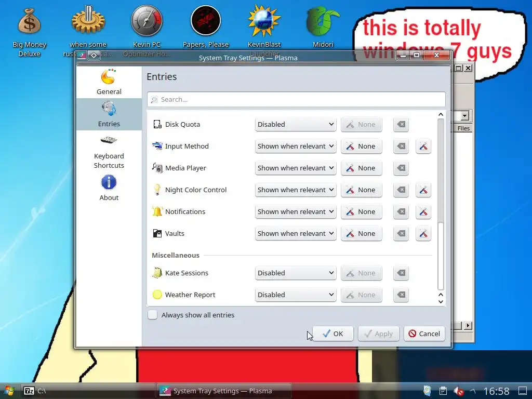Clear the Kate Sessions shortcut
Screen dimensions: 532x399
click(401, 273)
